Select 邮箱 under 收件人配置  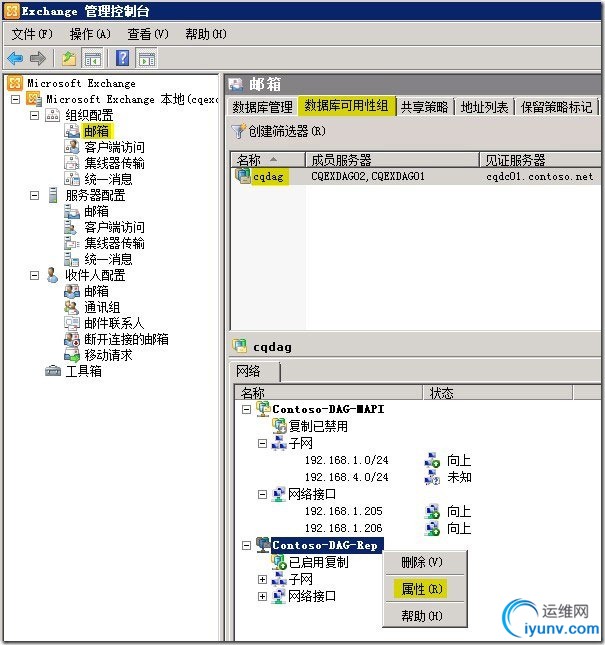click(96, 291)
